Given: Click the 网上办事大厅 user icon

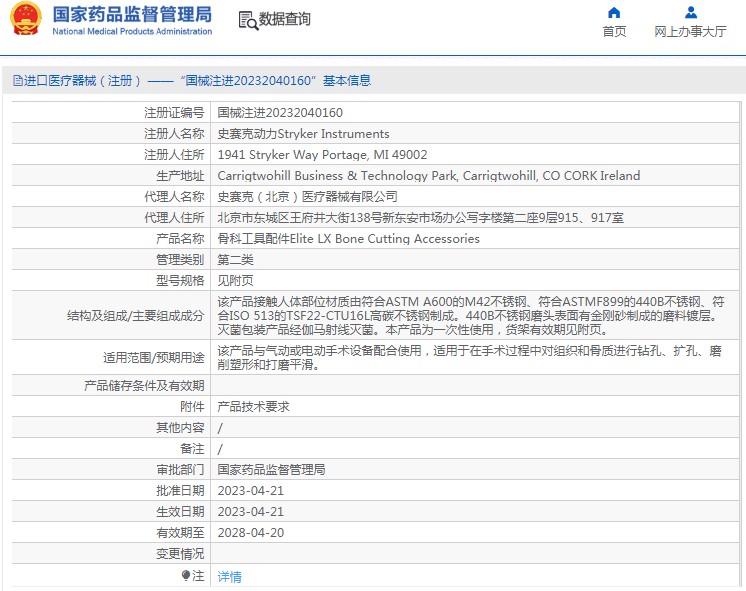Looking at the screenshot, I should [691, 12].
